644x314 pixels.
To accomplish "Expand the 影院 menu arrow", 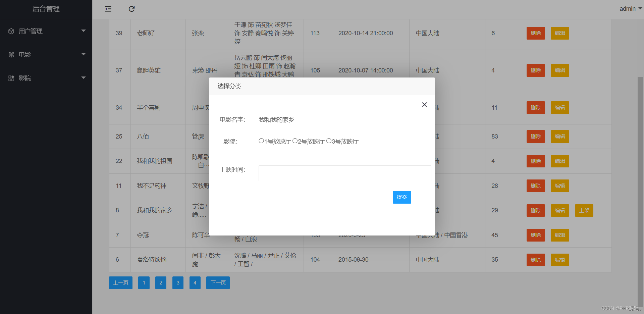I will pos(84,77).
